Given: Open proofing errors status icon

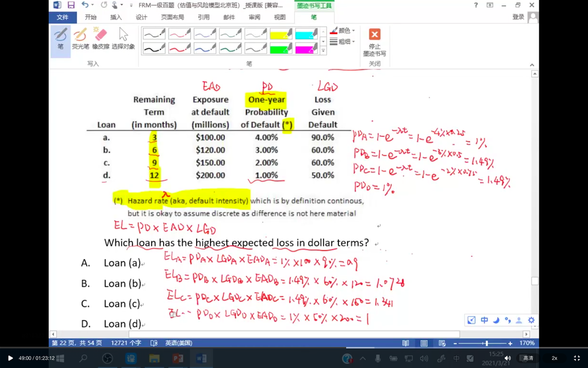Looking at the screenshot, I should coord(154,343).
